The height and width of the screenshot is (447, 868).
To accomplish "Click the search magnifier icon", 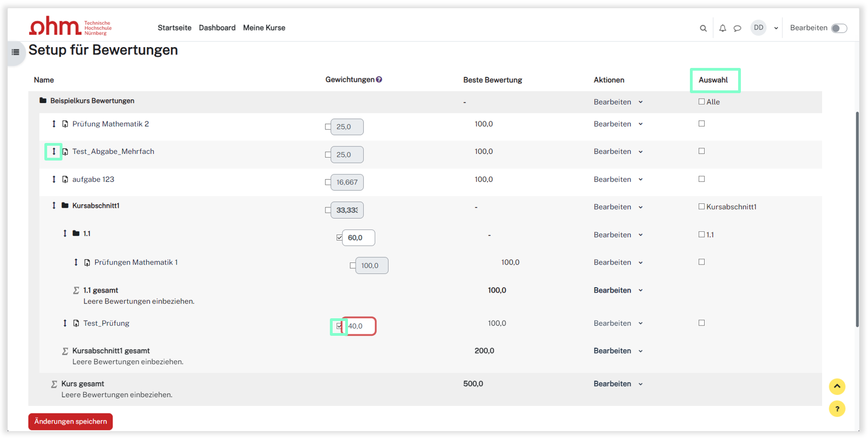I will (703, 28).
